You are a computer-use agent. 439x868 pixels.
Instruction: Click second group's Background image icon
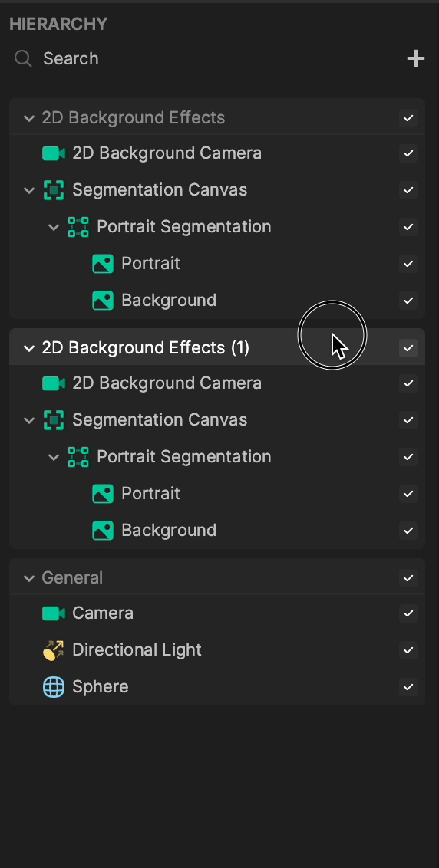103,531
